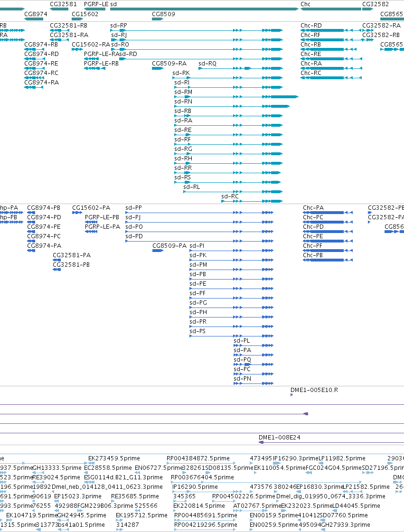Select transcript Chc-RD
Viewport: 404px width, 532px height.
(x=331, y=30)
